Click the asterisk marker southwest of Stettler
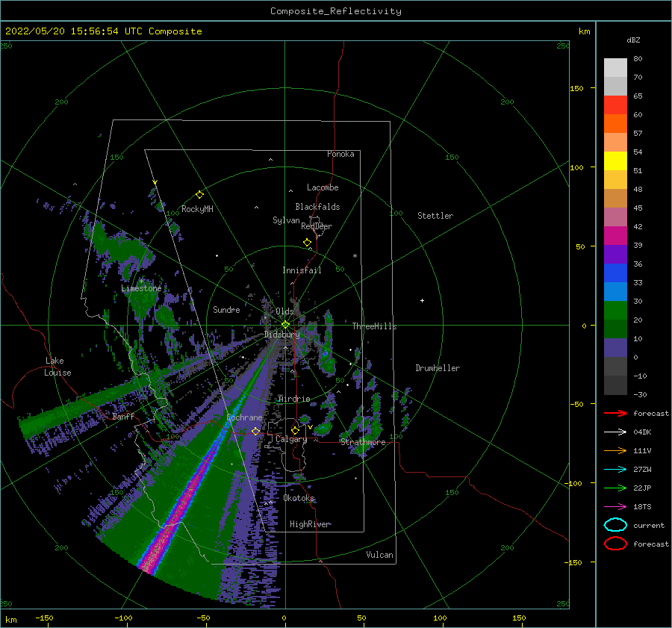 pos(355,256)
